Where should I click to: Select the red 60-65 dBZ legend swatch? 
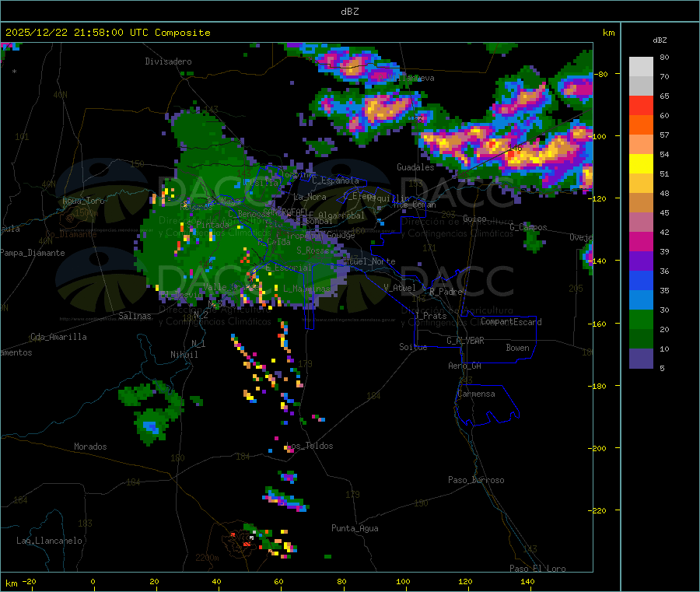point(641,106)
